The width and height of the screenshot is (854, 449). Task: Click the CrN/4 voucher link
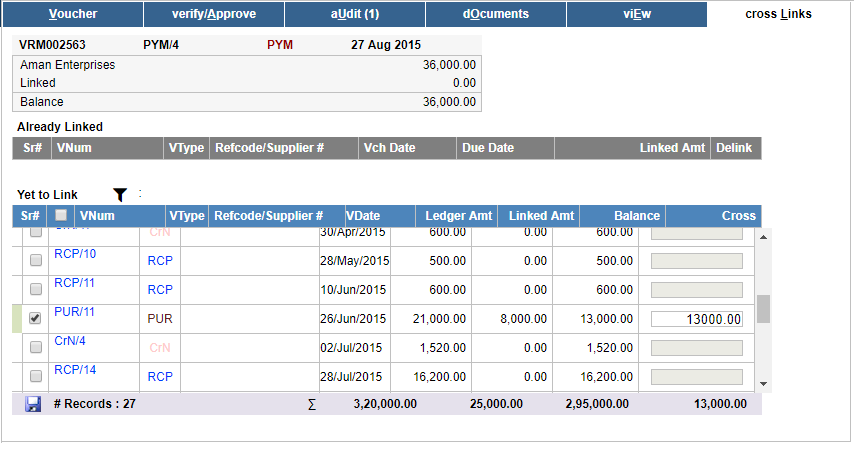(x=70, y=341)
